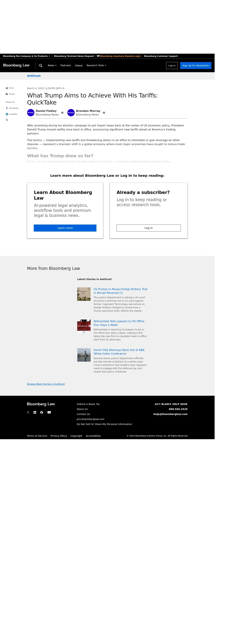The height and width of the screenshot is (644, 237).
Task: Click Brendan Murray's Bloomberg avatar
Action: (x=71, y=113)
